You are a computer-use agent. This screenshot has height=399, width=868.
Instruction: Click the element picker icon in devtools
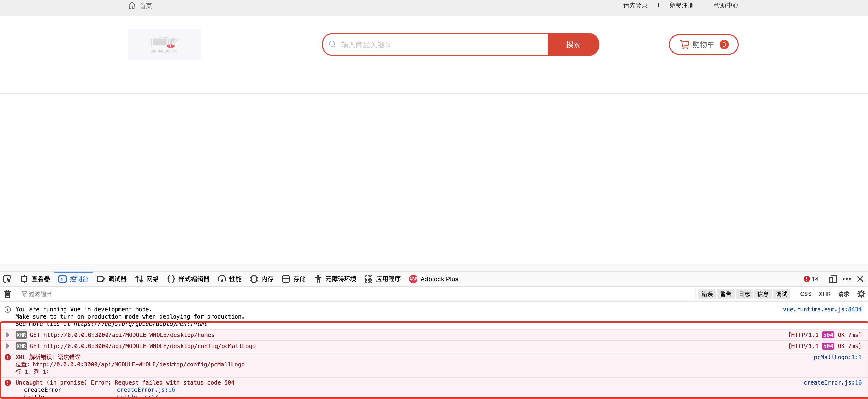coord(7,279)
